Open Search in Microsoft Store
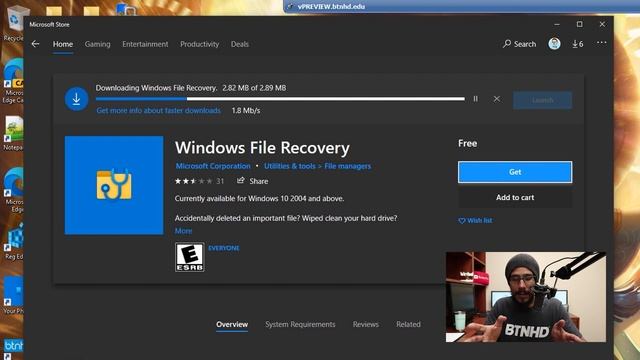This screenshot has height=360, width=640. (x=520, y=44)
